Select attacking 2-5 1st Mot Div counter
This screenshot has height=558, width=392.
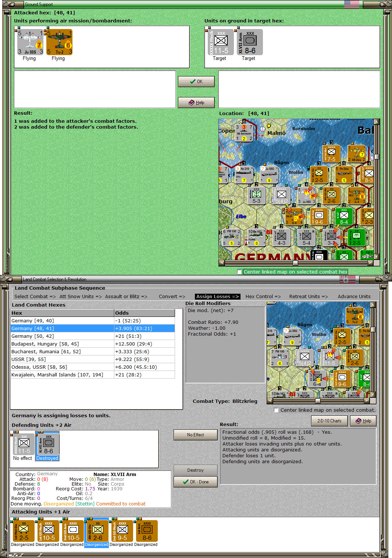[23, 530]
